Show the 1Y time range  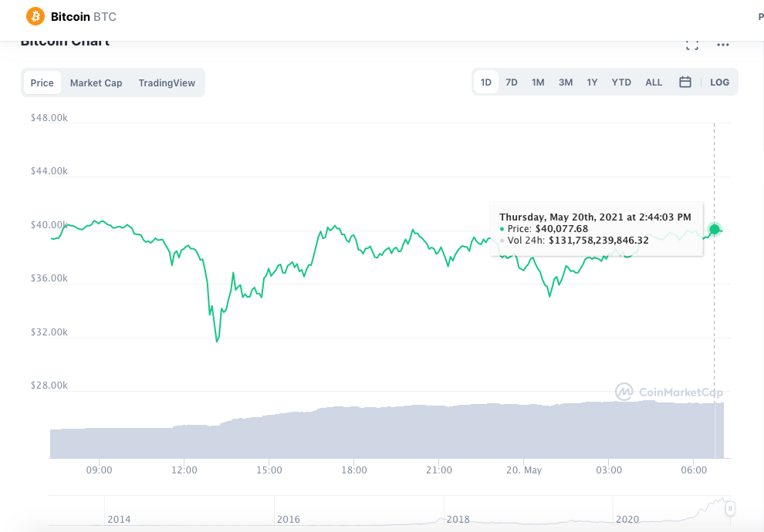click(592, 82)
